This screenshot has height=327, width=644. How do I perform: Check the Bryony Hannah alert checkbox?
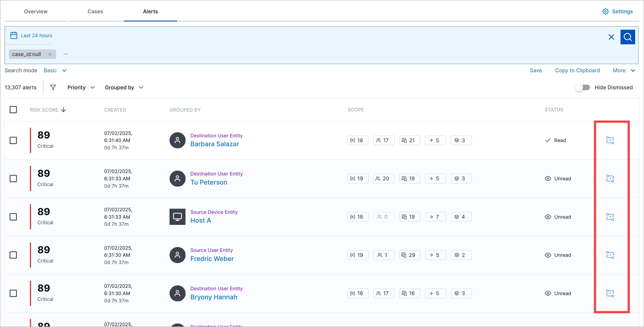(x=13, y=293)
